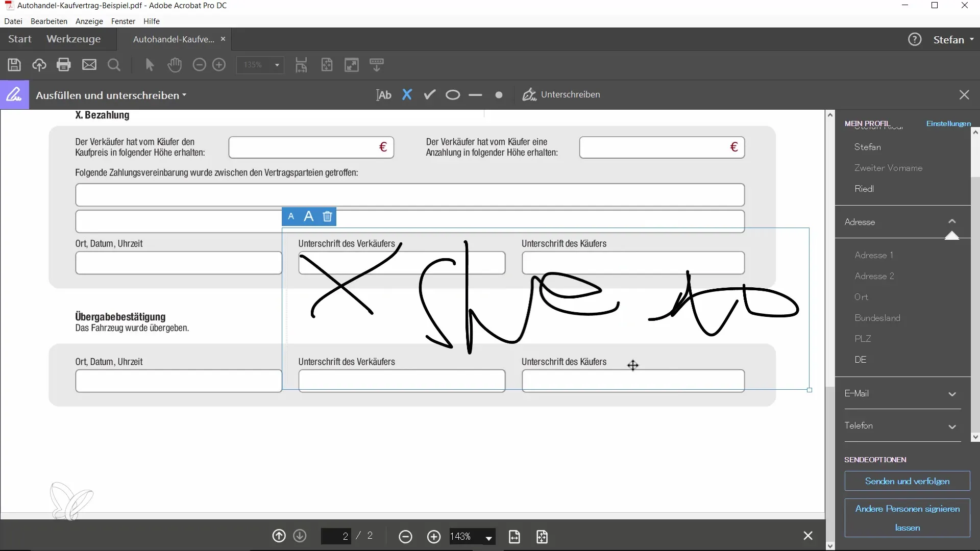
Task: Select the crosshatch X mark tool
Action: [407, 95]
